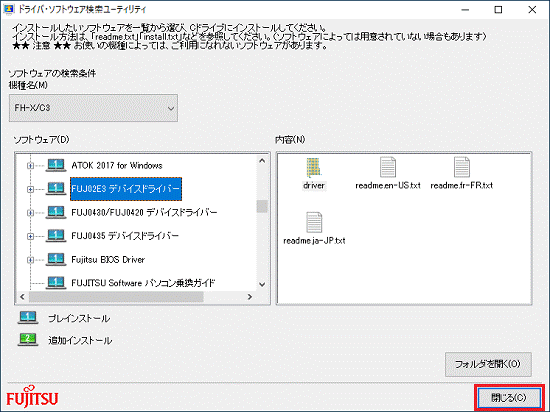
Task: Click the プレインストール legend icon
Action: 28,318
